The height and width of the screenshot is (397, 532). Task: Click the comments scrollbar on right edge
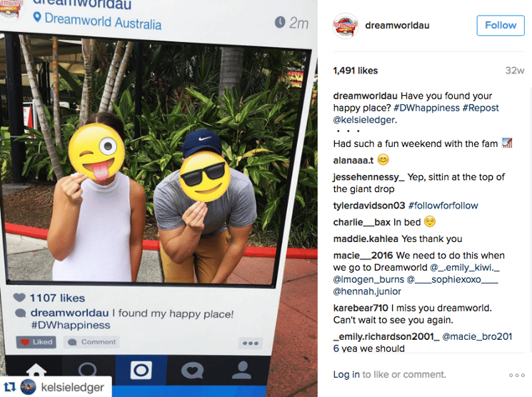[x=531, y=219]
